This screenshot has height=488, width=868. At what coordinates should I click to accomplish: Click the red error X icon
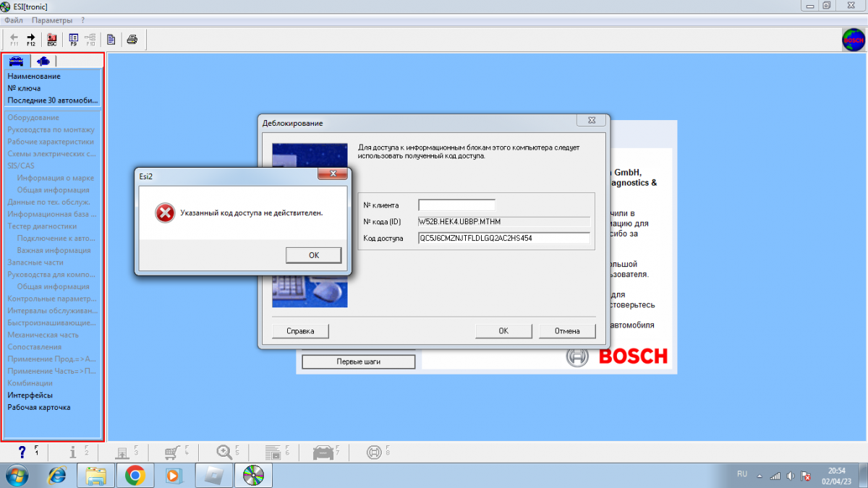(x=165, y=213)
